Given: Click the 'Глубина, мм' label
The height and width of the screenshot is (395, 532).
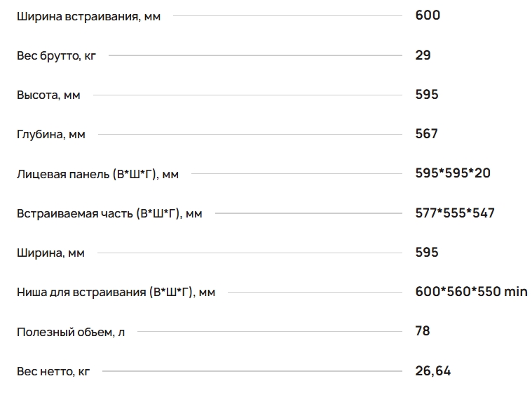Looking at the screenshot, I should coord(51,134).
